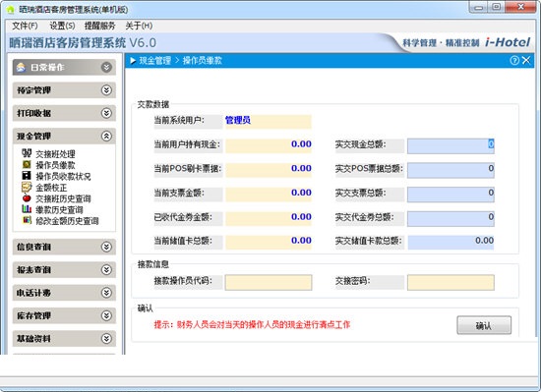Click the 交接密码 input field
The height and width of the screenshot is (392, 541).
451,282
